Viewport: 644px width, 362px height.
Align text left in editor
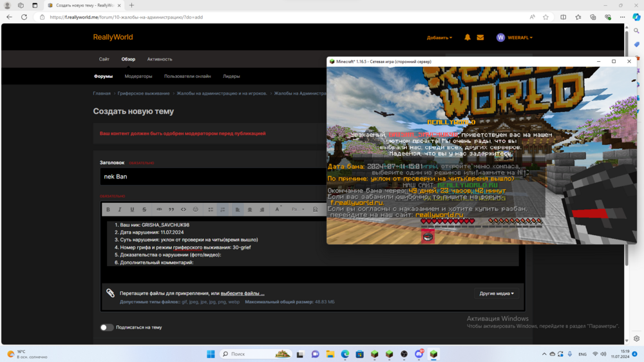click(238, 209)
